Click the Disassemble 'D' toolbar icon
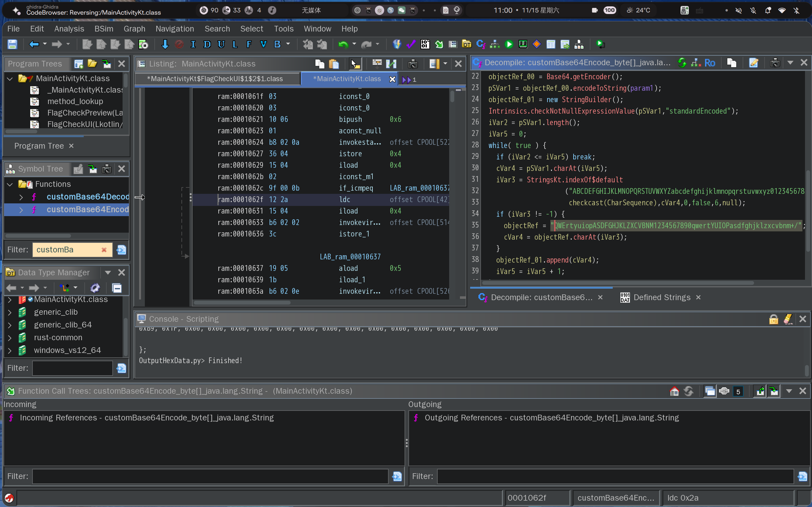812x507 pixels. pyautogui.click(x=207, y=44)
